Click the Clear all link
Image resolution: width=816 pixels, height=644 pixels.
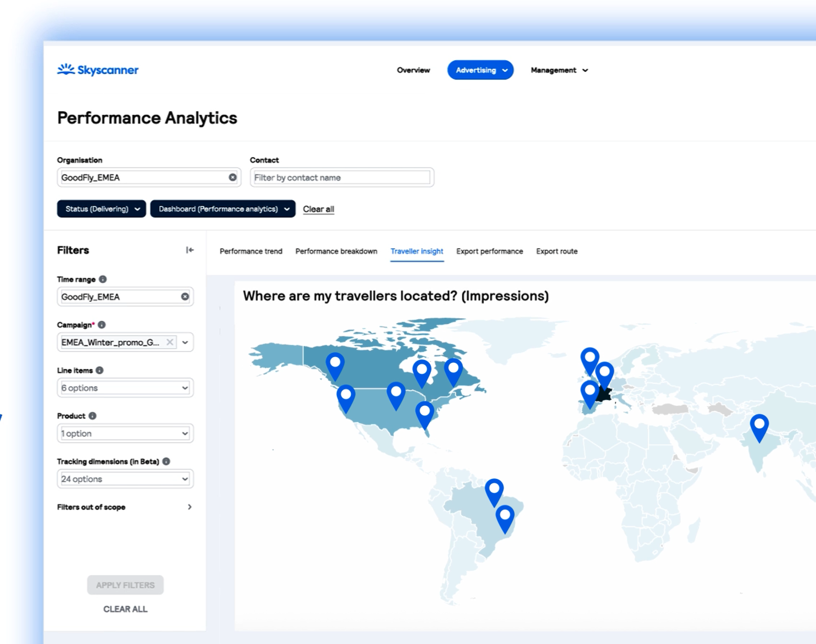[x=319, y=209]
